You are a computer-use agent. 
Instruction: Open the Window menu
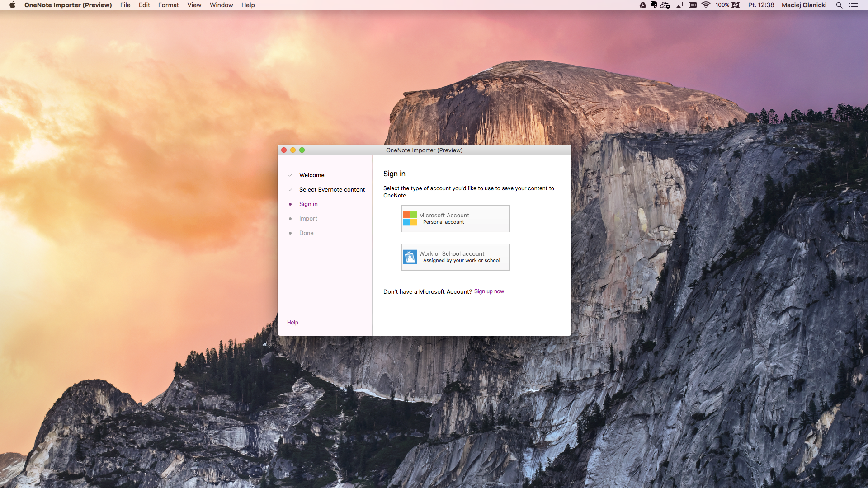point(221,5)
